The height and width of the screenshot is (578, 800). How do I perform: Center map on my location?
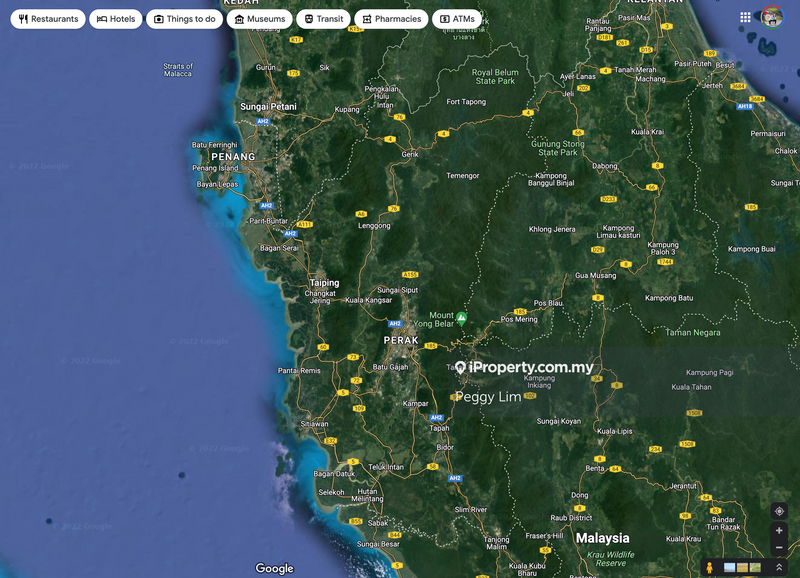[779, 511]
